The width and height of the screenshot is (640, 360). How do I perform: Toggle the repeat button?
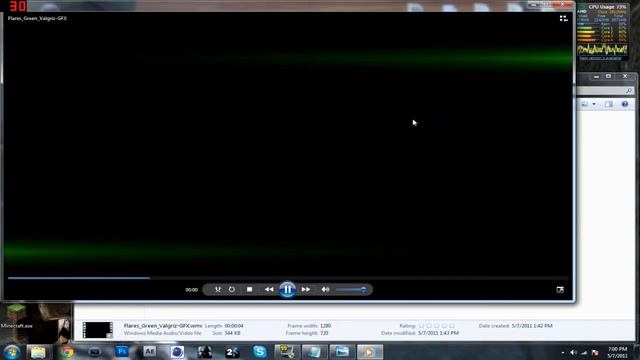tap(231, 289)
